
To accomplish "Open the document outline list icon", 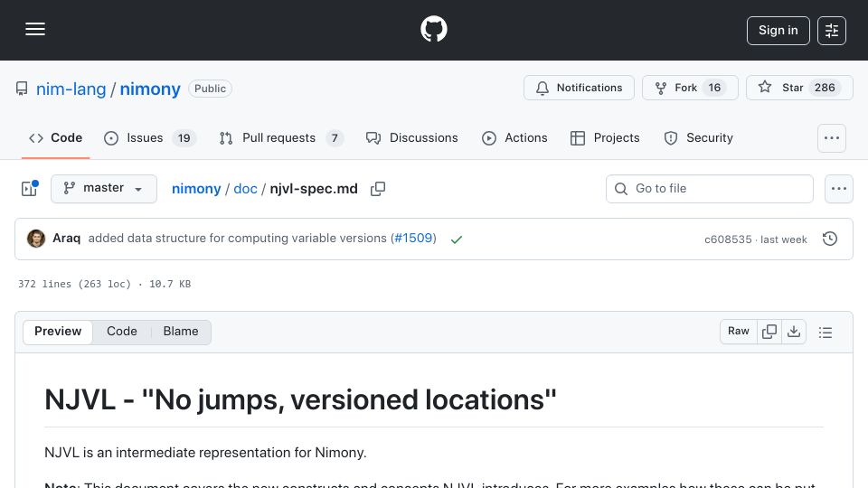I will 826,332.
